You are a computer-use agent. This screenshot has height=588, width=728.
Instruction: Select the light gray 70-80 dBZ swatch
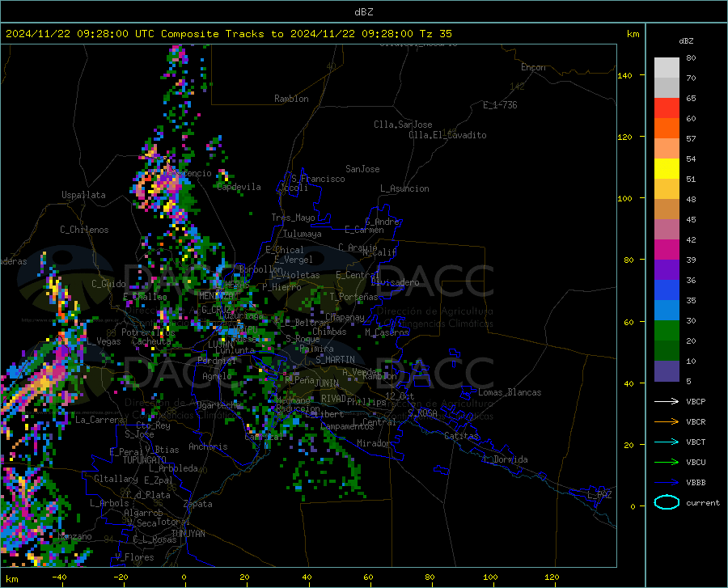[x=667, y=68]
